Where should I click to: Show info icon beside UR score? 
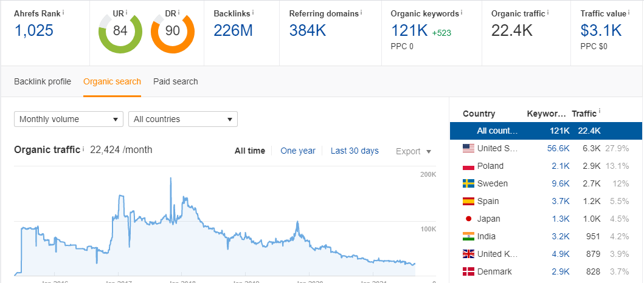coord(126,12)
